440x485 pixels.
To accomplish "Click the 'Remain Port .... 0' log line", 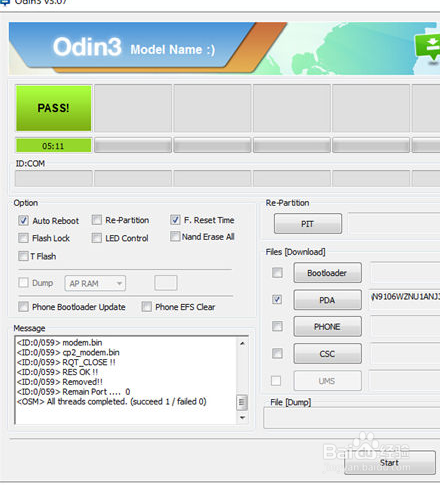I will pos(73,392).
